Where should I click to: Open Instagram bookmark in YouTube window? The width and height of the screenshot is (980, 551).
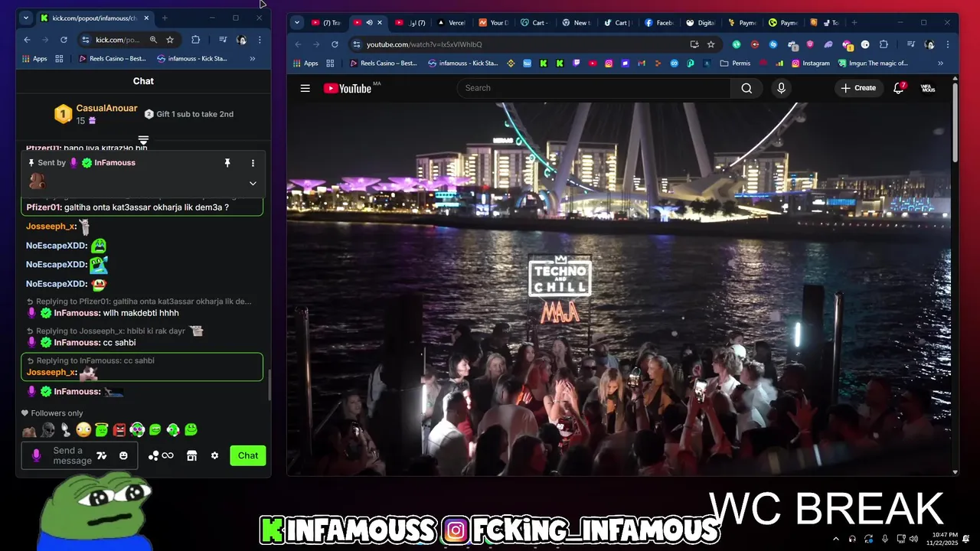click(810, 64)
